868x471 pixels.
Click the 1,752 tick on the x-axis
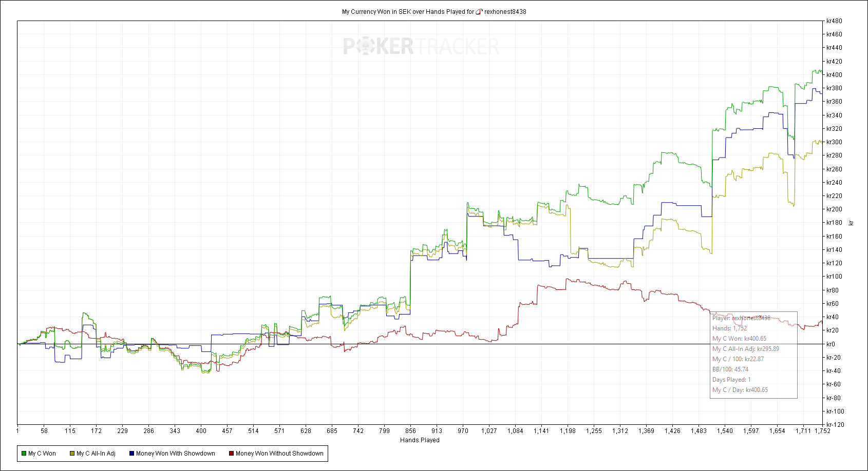tap(822, 431)
